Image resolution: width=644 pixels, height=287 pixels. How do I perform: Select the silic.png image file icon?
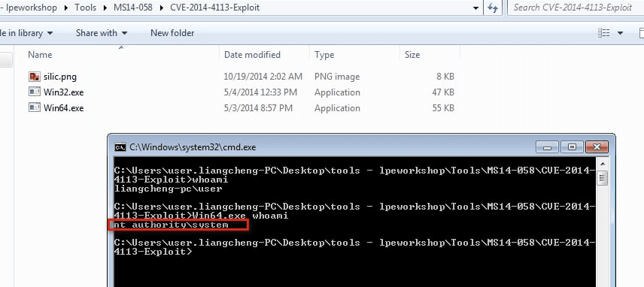(35, 77)
